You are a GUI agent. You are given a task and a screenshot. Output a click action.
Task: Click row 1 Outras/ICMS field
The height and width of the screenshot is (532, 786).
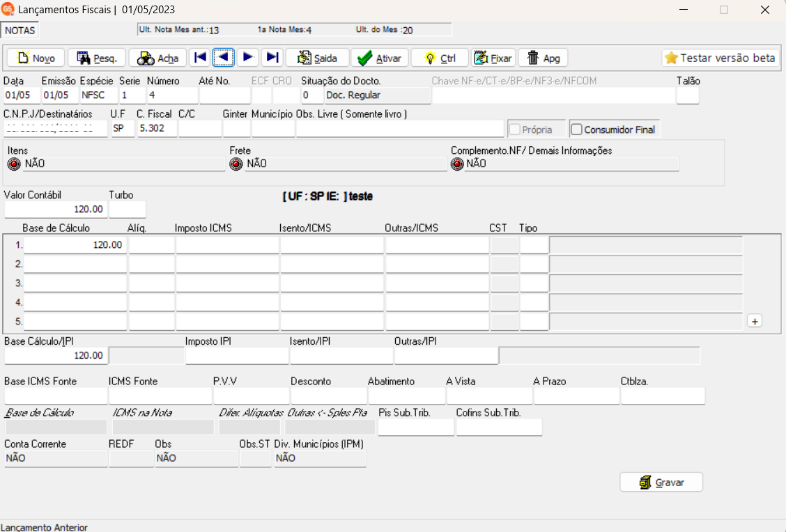(437, 245)
